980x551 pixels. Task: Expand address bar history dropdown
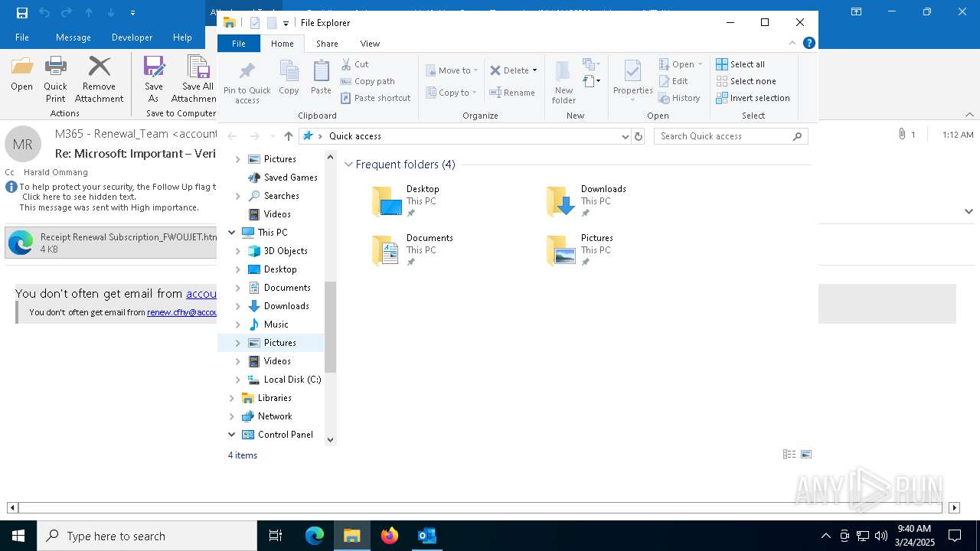click(626, 136)
